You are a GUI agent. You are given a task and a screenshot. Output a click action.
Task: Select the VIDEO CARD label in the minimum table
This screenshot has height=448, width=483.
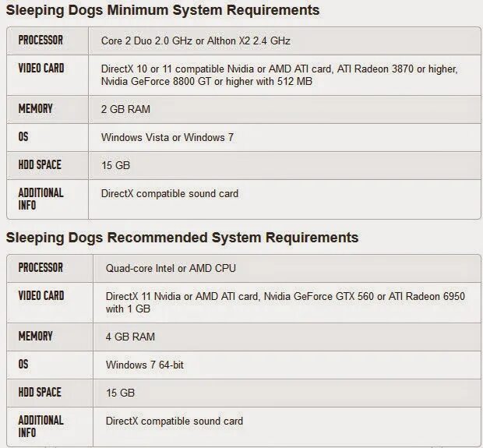click(x=41, y=68)
